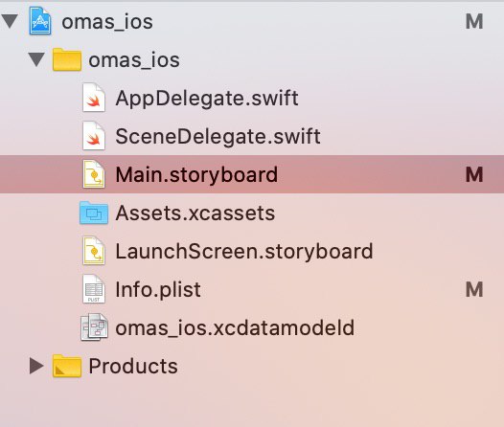
Task: Open omas_ios.xcdatamodeld data model
Action: 235,327
